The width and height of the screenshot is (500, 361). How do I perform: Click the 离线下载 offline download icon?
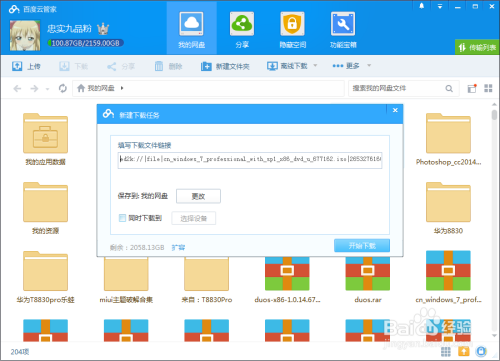click(272, 66)
